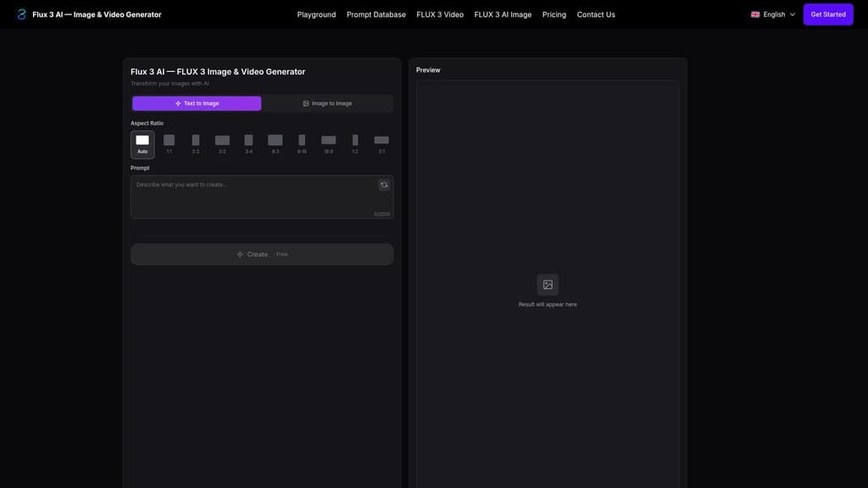Screen dimensions: 868x488
Task: Click the Aspect Ratio label
Action: pyautogui.click(x=147, y=124)
